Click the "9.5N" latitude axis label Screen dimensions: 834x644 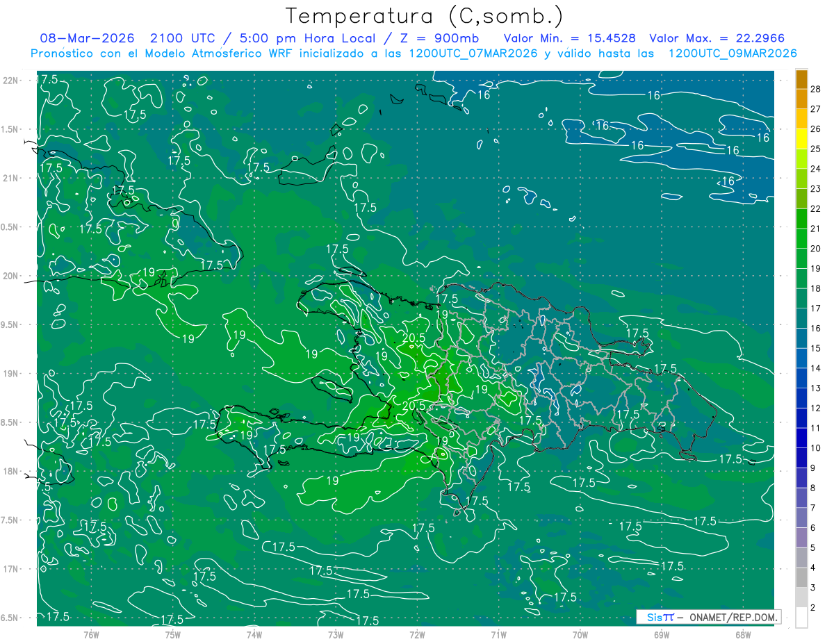tap(10, 324)
